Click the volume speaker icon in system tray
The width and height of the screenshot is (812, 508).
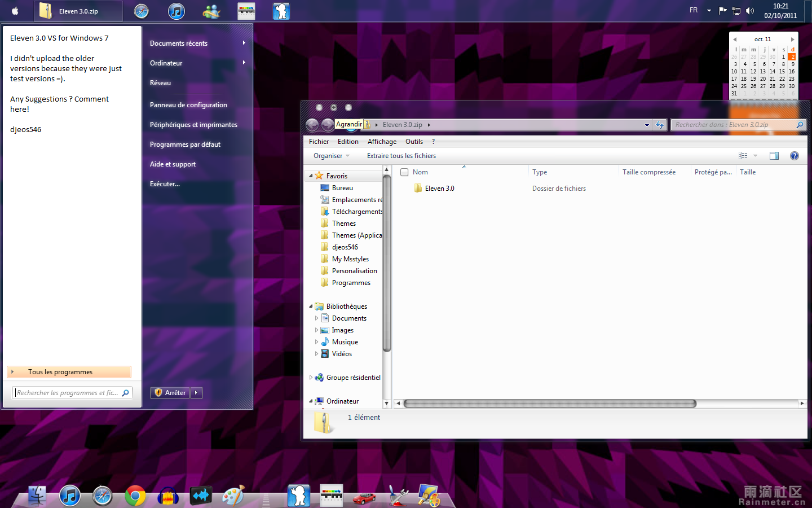(x=750, y=11)
